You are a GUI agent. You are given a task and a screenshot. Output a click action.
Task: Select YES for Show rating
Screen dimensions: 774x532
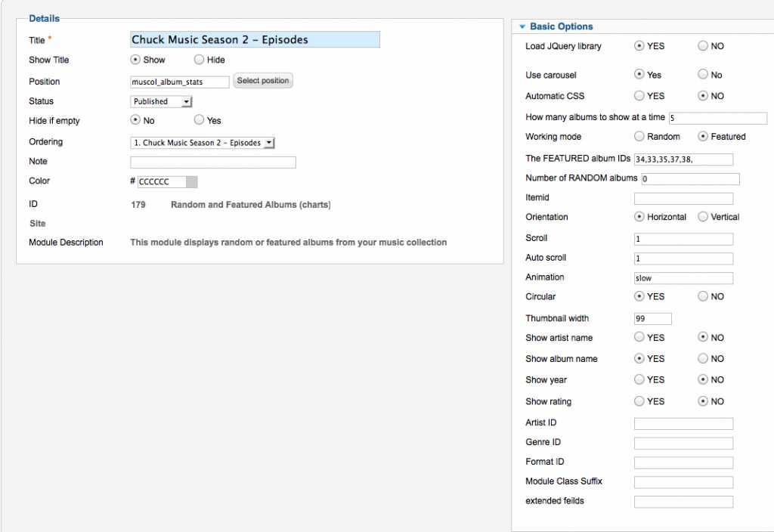tap(639, 401)
